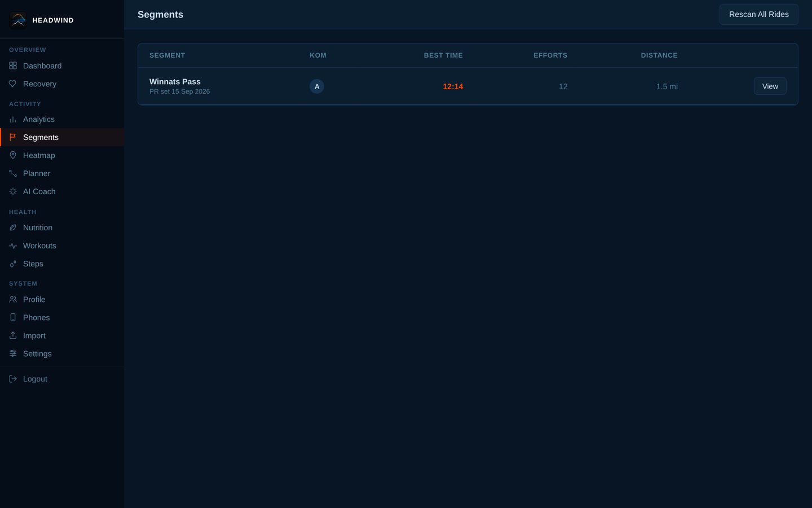Open Settings from the sidebar
The image size is (812, 508).
pos(62,354)
